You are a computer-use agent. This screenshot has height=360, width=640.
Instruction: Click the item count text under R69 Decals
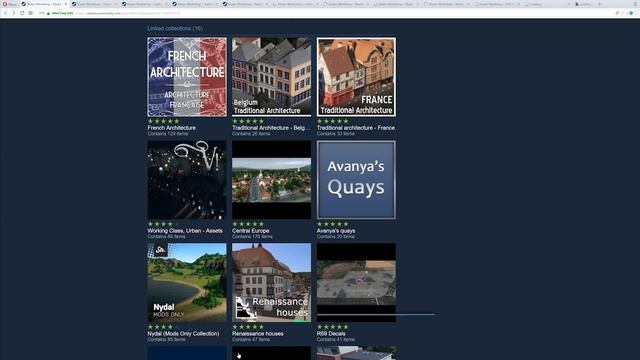tap(336, 339)
